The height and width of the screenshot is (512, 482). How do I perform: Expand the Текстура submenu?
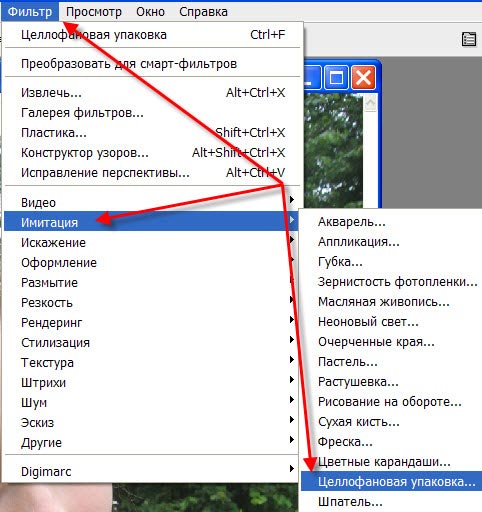[151, 362]
